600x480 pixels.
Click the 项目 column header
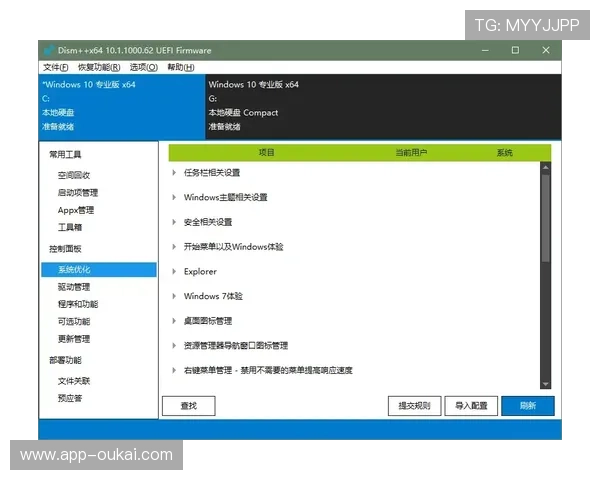tap(266, 153)
